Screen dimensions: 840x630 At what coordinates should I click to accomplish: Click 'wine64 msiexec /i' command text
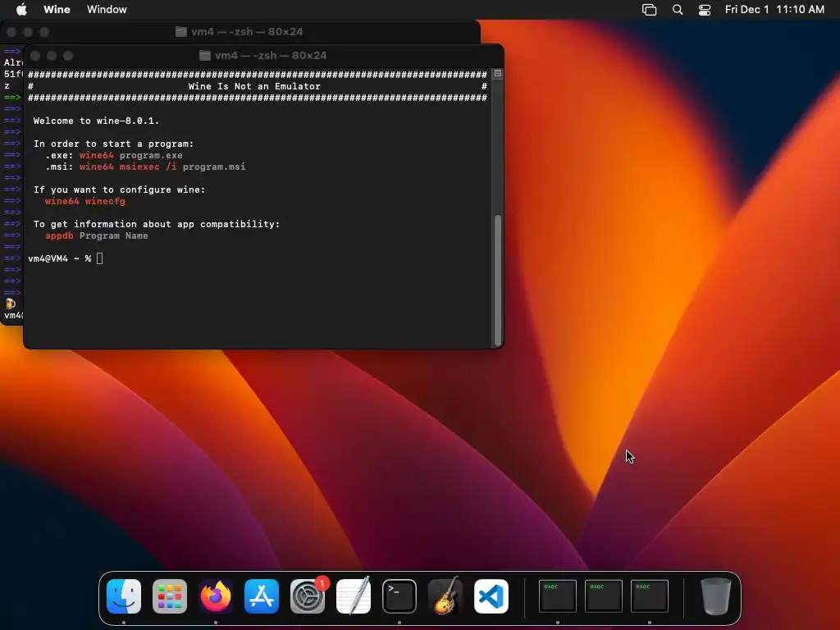click(128, 167)
